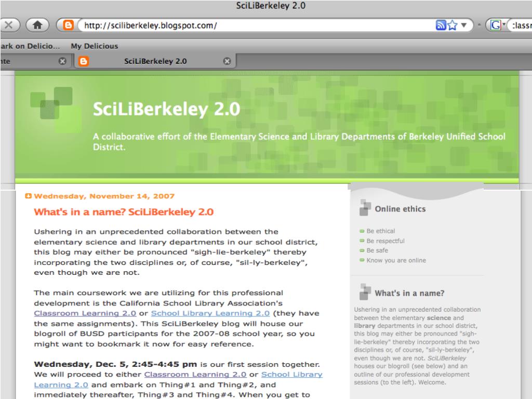Open School Library link in third paragraph

292,374
